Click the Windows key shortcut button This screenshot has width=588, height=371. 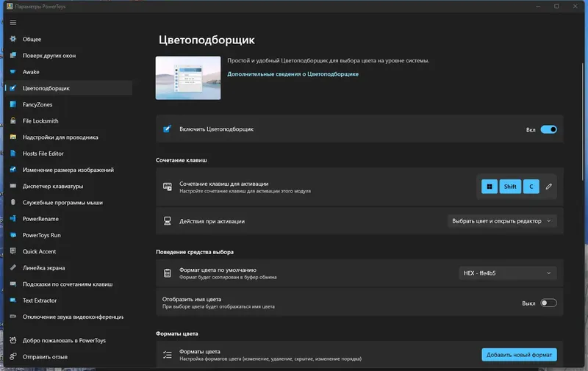tap(490, 187)
